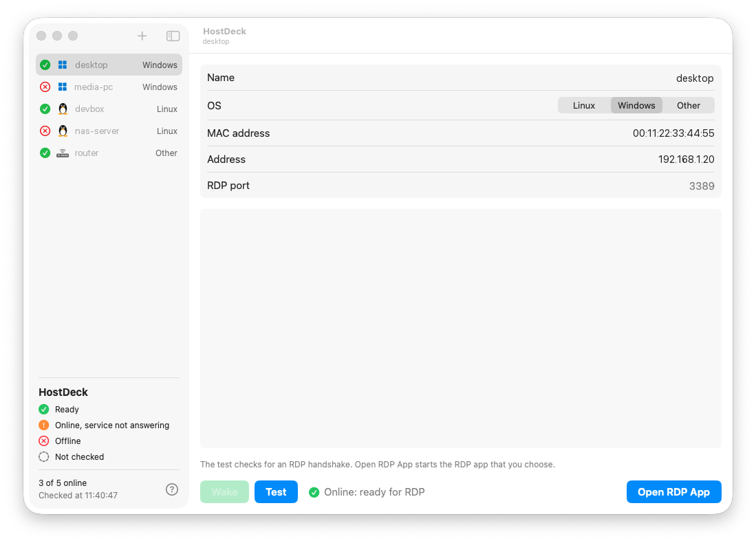Edit the RDP port 3389 field
The height and width of the screenshot is (543, 756).
pos(702,186)
